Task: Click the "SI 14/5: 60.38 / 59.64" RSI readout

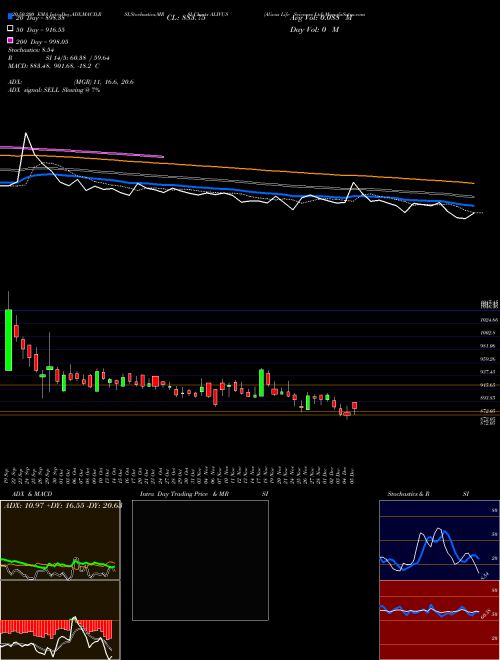Action: pos(77,58)
